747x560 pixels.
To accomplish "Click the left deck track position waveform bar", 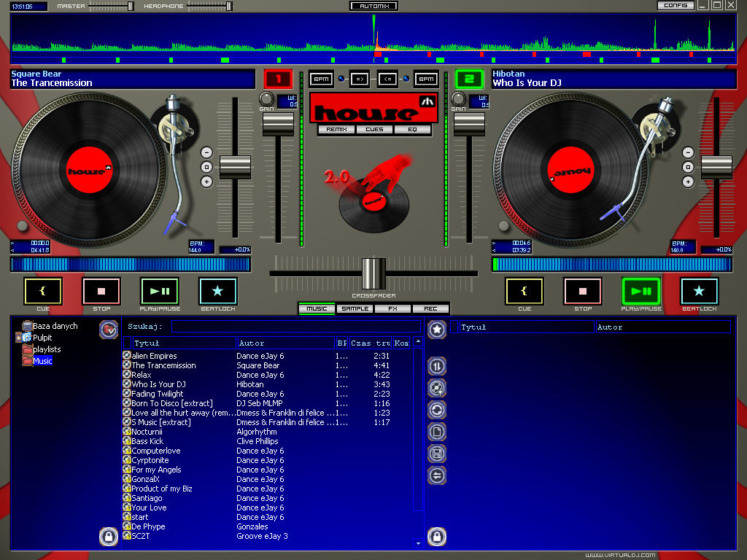I will click(131, 265).
